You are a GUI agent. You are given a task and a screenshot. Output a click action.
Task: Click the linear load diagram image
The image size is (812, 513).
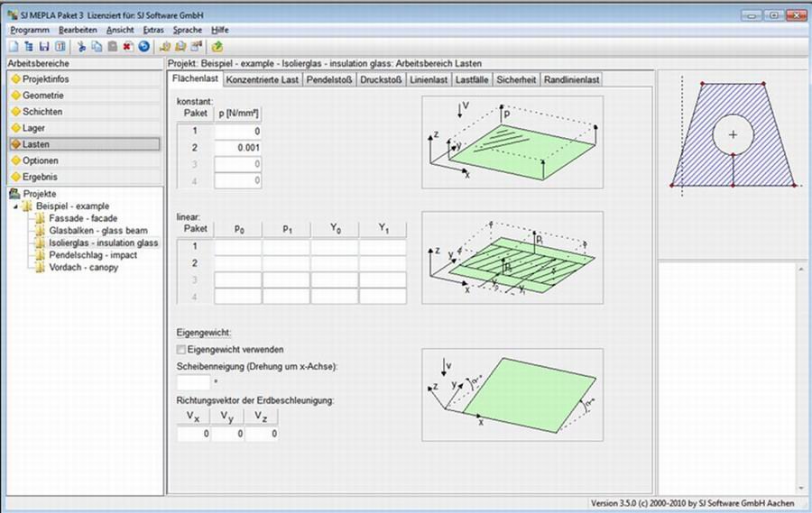pos(512,257)
